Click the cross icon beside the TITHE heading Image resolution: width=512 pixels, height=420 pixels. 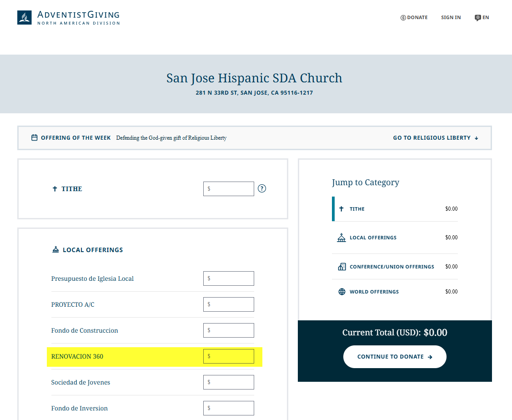click(x=55, y=188)
